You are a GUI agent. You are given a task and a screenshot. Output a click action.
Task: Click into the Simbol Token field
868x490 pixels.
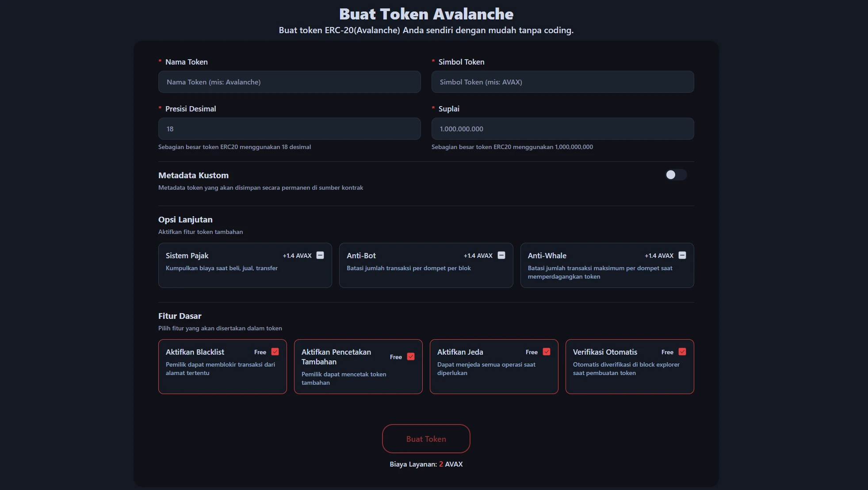pyautogui.click(x=562, y=82)
